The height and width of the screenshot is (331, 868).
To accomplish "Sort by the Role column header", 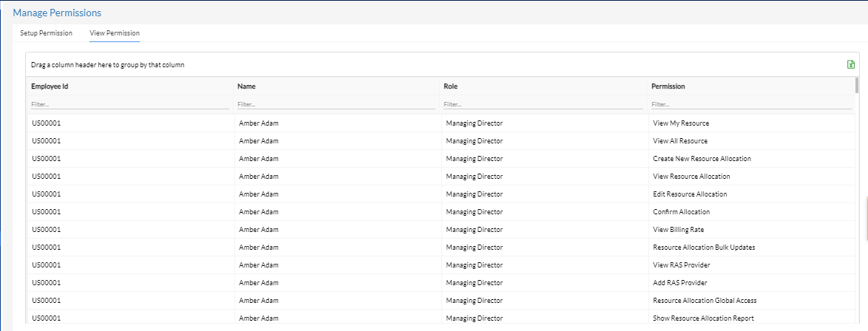I will click(450, 86).
